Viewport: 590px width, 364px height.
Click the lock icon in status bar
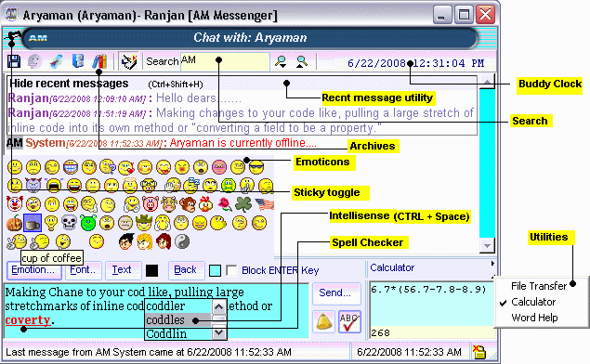pos(479,352)
